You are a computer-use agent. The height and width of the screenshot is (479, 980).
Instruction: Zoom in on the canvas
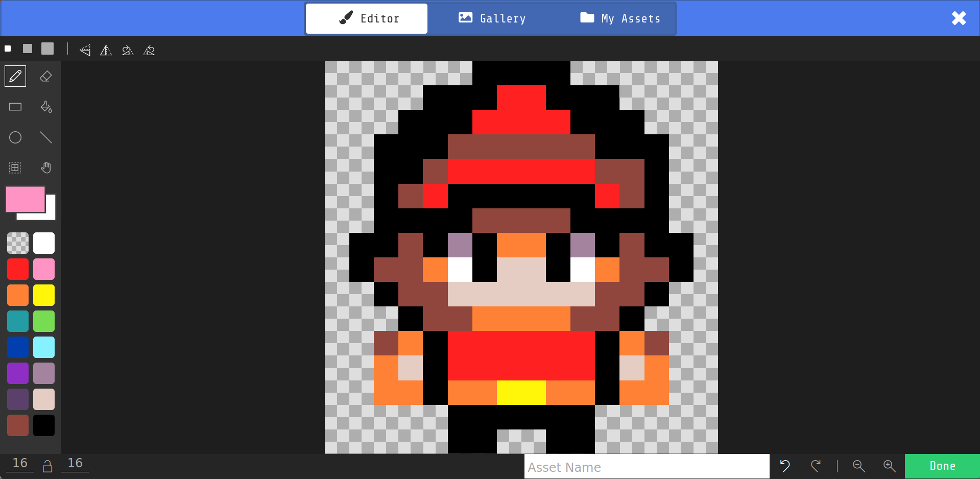(x=890, y=466)
